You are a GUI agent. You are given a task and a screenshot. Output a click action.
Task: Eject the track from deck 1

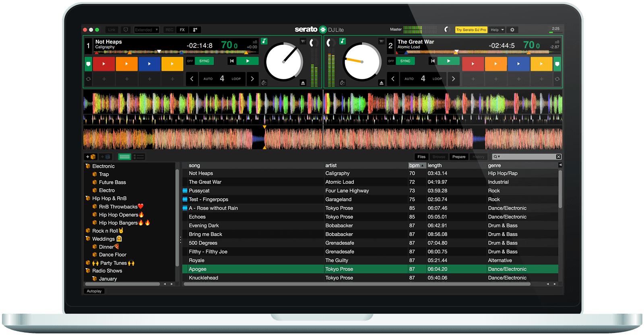point(303,82)
